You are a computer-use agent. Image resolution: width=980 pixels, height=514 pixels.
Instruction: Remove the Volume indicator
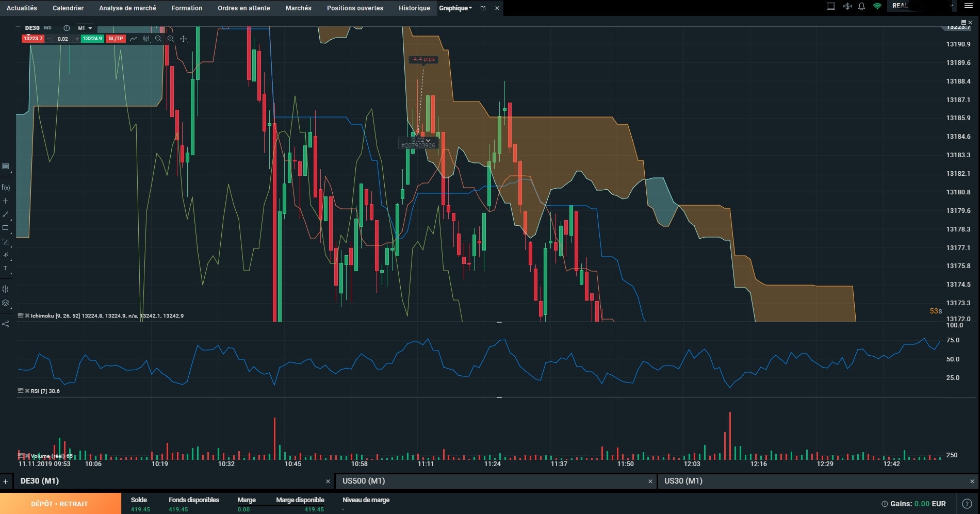coord(27,456)
